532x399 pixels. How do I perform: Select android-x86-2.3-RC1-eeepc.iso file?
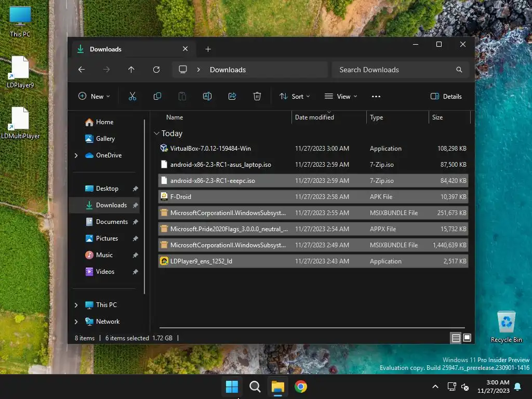coord(313,180)
